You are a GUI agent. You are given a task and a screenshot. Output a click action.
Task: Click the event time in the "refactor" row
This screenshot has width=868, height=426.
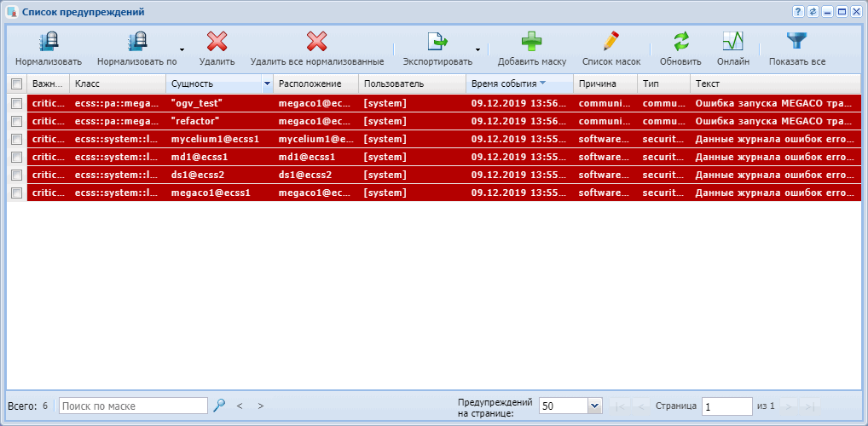pyautogui.click(x=519, y=121)
